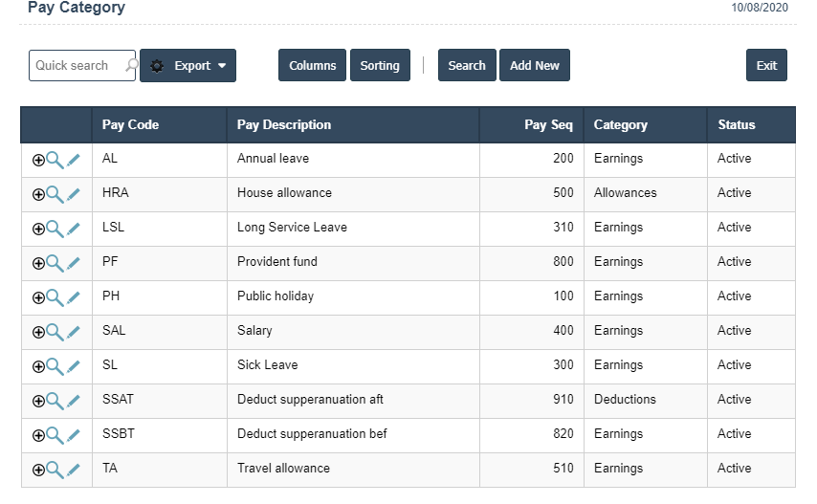Click the Search button

tap(467, 66)
